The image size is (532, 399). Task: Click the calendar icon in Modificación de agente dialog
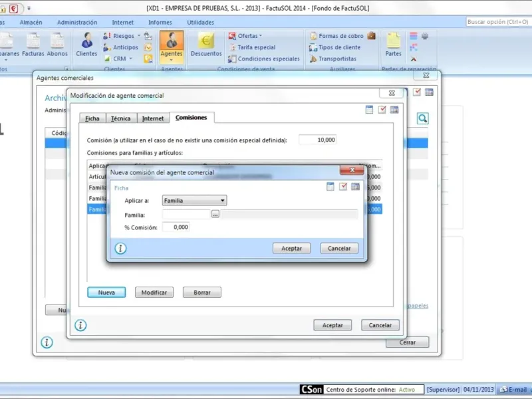pyautogui.click(x=394, y=110)
